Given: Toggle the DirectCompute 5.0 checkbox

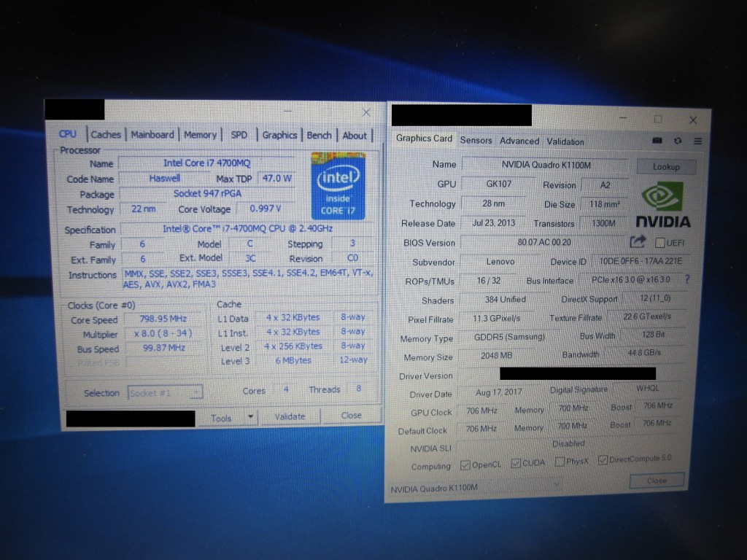Looking at the screenshot, I should click(x=603, y=459).
